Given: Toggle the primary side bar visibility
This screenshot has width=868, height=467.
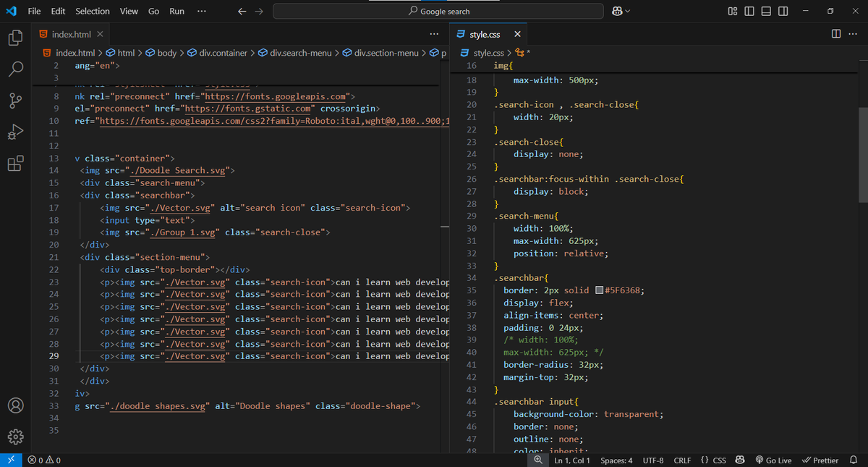Looking at the screenshot, I should point(749,12).
